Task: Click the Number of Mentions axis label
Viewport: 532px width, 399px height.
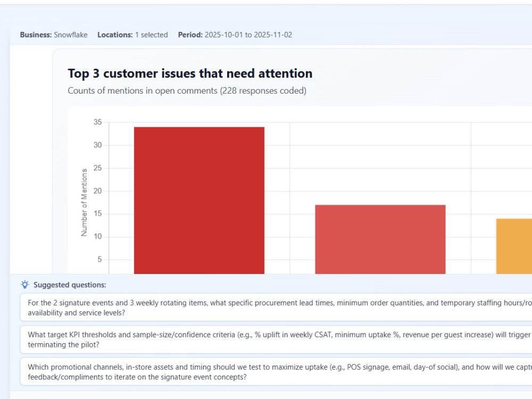Action: 84,202
